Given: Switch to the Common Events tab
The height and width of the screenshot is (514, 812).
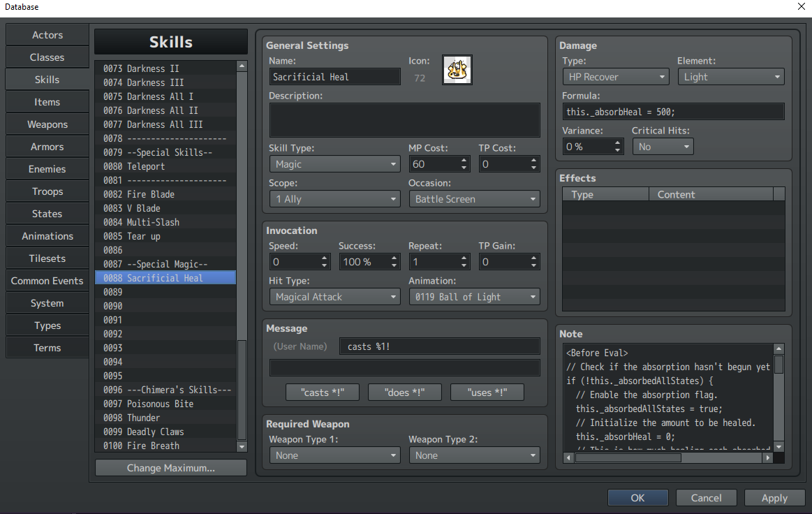Looking at the screenshot, I should click(47, 281).
